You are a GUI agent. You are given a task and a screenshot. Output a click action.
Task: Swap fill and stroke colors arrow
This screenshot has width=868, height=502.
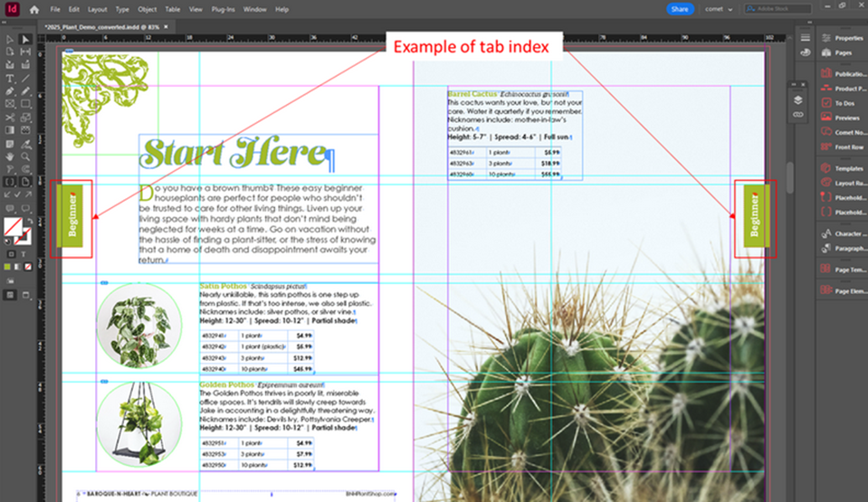pyautogui.click(x=31, y=221)
